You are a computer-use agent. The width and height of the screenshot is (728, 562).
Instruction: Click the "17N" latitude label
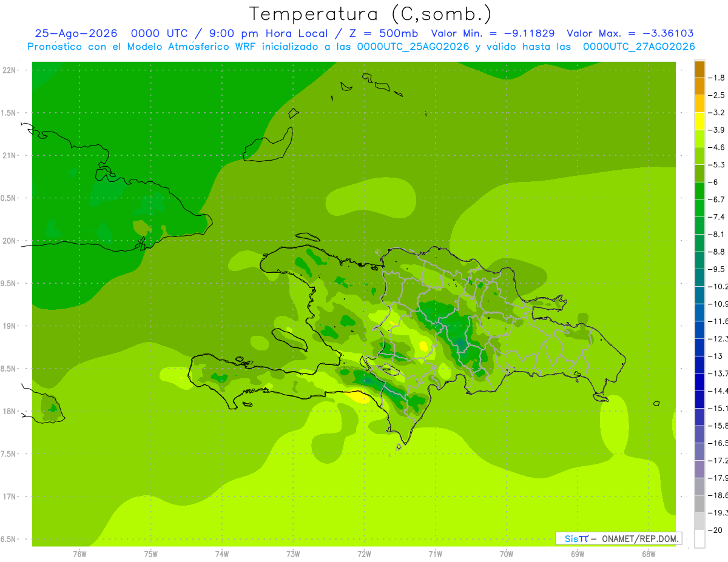click(10, 497)
